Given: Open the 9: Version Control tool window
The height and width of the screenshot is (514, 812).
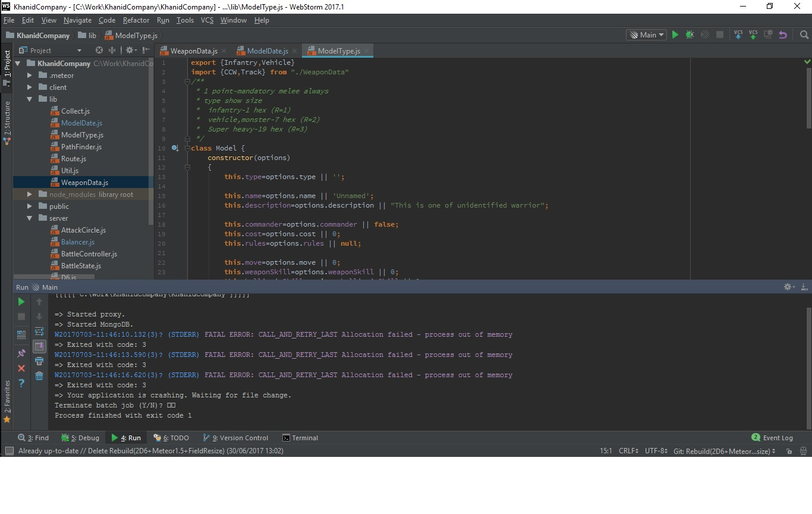Looking at the screenshot, I should (x=235, y=438).
